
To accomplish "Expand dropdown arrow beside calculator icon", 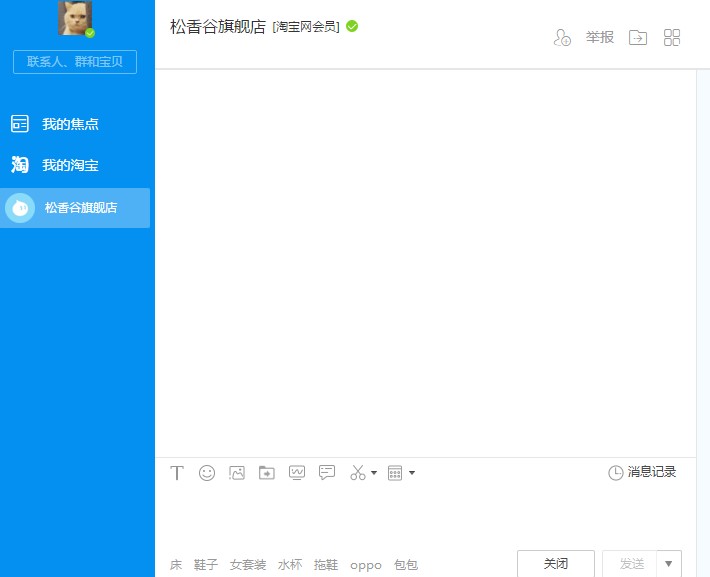I will point(412,473).
